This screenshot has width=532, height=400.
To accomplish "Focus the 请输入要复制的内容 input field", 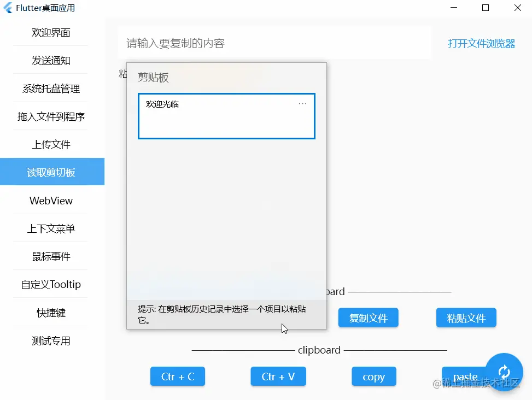I will [275, 43].
